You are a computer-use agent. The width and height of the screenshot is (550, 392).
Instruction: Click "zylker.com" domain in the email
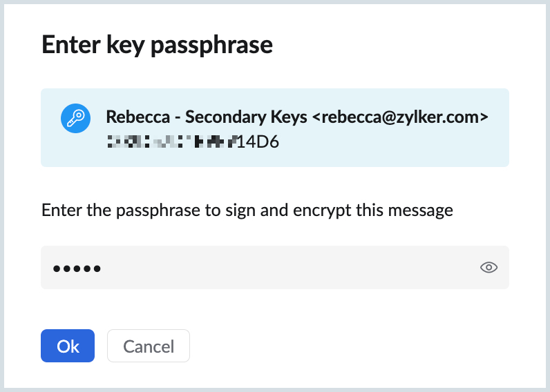[x=447, y=117]
